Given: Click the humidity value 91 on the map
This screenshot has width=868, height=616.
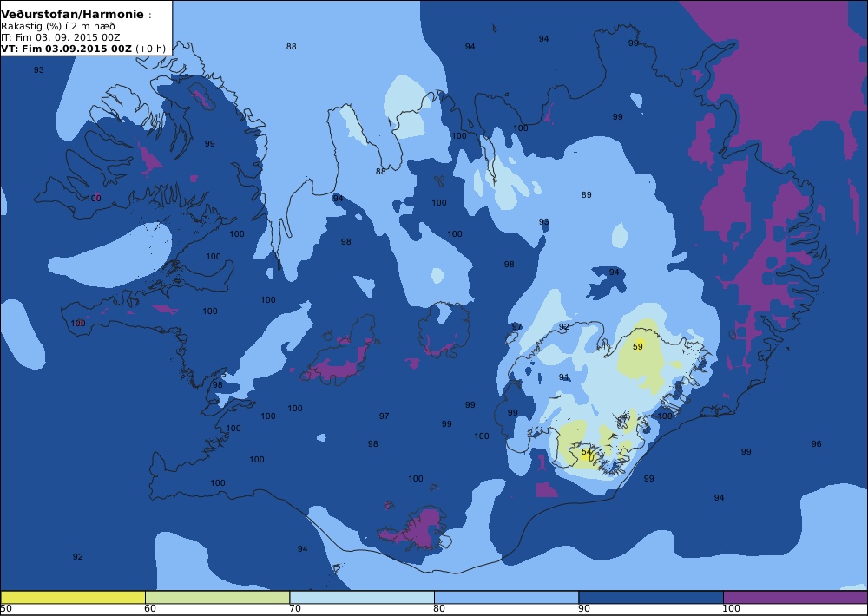Looking at the screenshot, I should (x=563, y=377).
